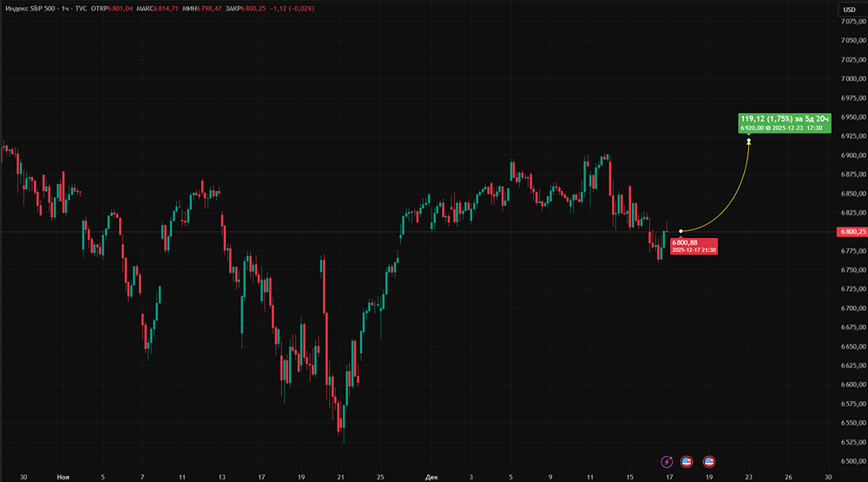Click the Ноя month label on time axis
Image resolution: width=868 pixels, height=482 pixels.
point(63,477)
